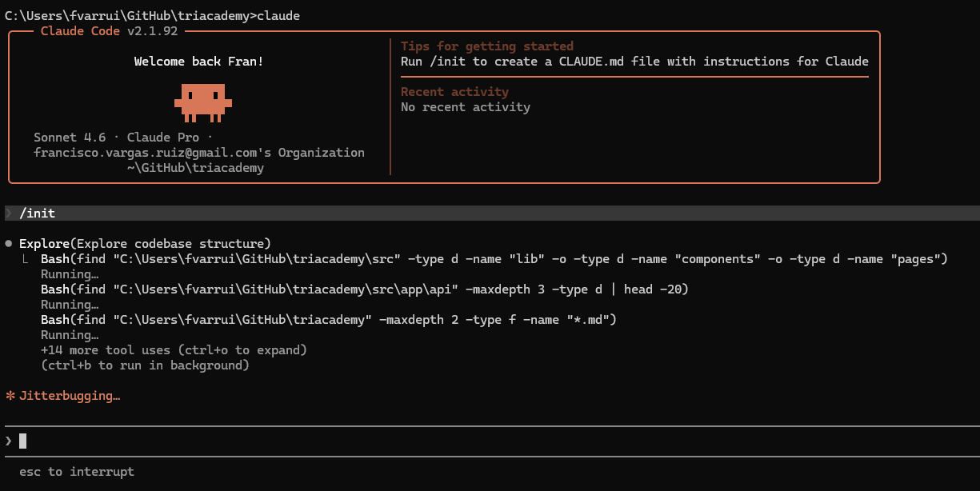Click the bullet dot before Explore
This screenshot has height=491, width=980.
point(9,243)
